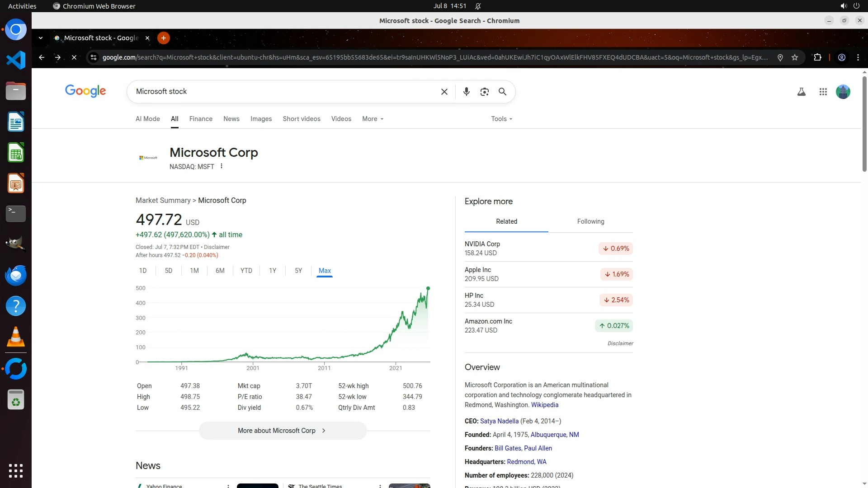Bookmark this page with star icon
The height and width of the screenshot is (488, 868).
[795, 57]
